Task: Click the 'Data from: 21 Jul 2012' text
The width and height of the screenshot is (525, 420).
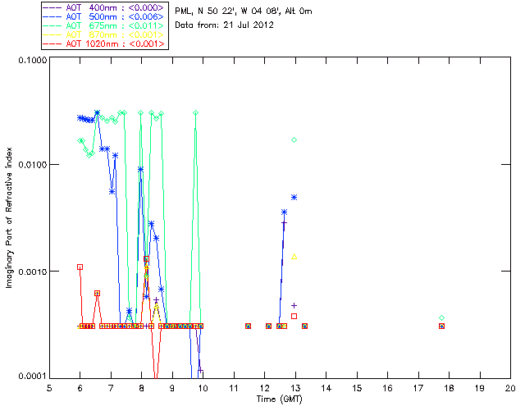Action: (x=224, y=25)
